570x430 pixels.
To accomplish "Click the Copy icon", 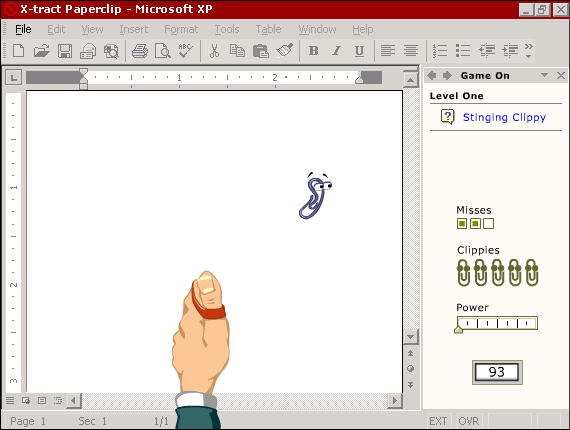I will point(237,51).
